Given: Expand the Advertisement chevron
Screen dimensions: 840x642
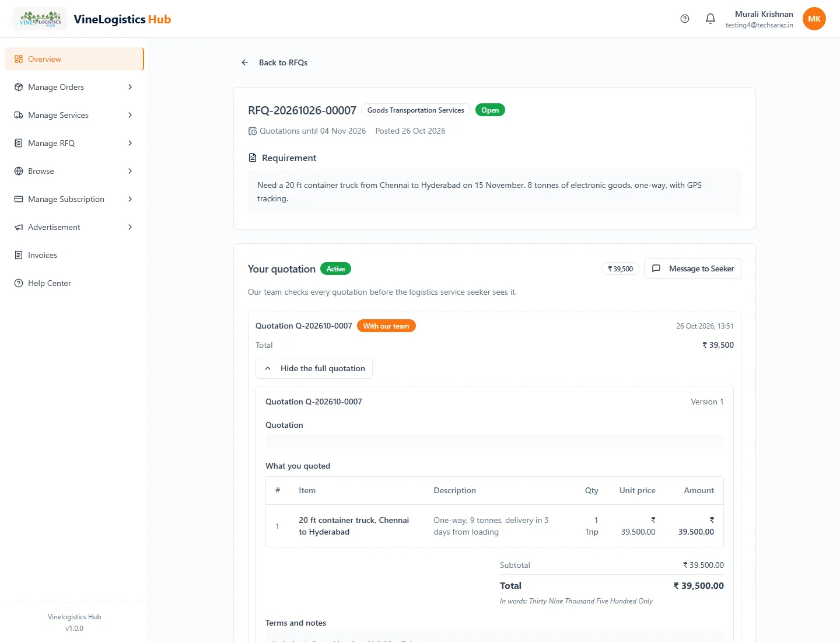Looking at the screenshot, I should 130,227.
